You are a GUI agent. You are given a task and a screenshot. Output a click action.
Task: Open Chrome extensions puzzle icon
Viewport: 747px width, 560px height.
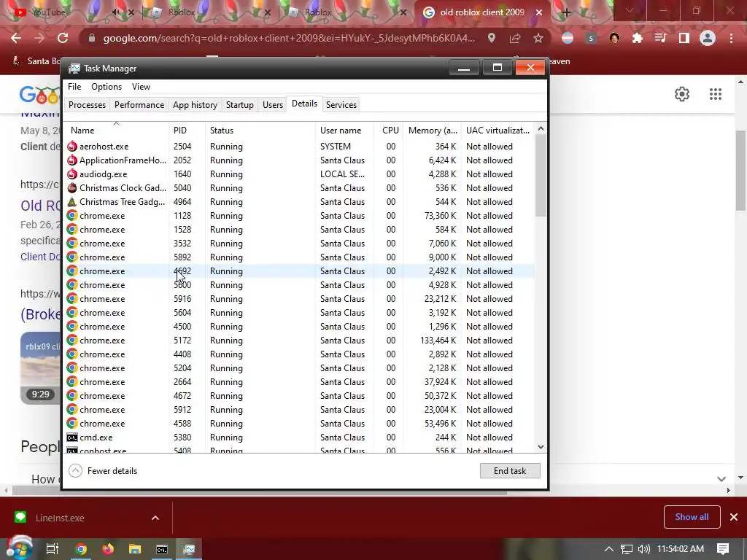tap(638, 38)
